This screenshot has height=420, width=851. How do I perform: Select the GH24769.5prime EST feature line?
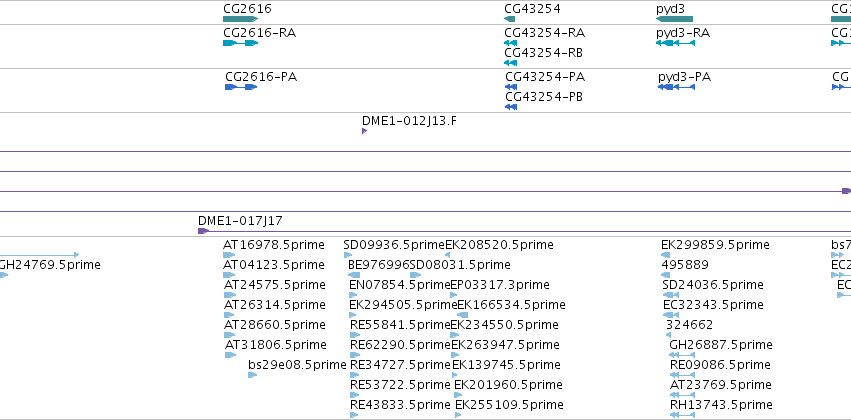pyautogui.click(x=40, y=254)
